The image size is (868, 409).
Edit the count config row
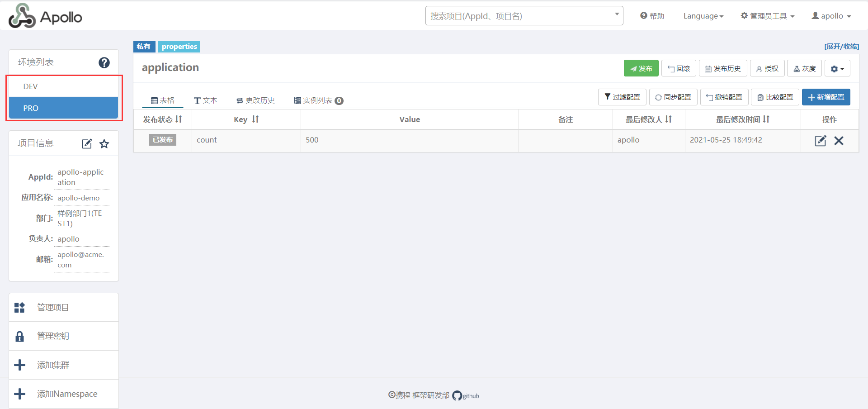pos(821,141)
